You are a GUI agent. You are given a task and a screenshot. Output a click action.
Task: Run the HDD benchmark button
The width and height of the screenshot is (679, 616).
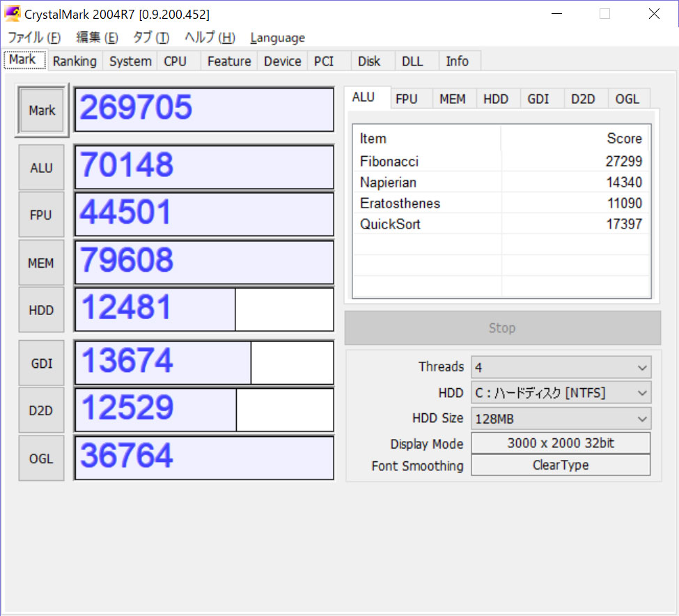(x=41, y=309)
